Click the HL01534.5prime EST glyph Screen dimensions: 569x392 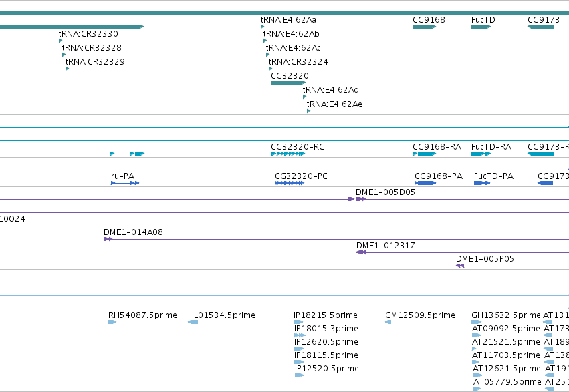click(193, 322)
